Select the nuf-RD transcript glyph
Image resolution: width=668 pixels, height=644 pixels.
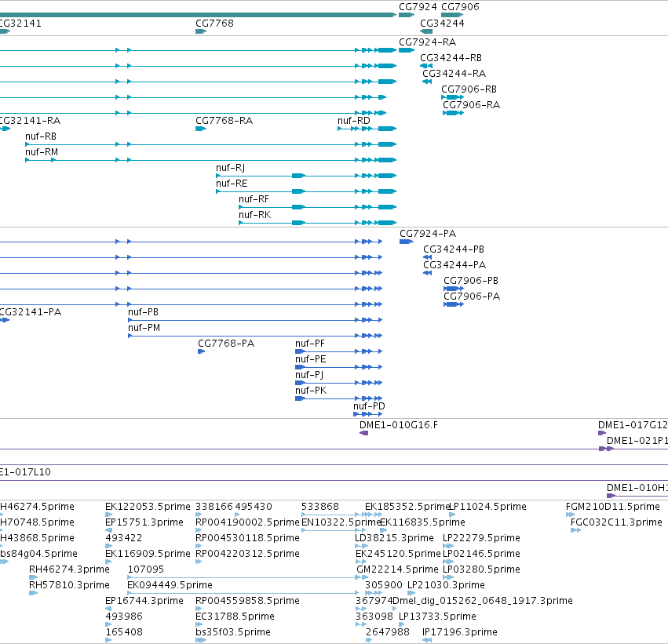pos(367,129)
